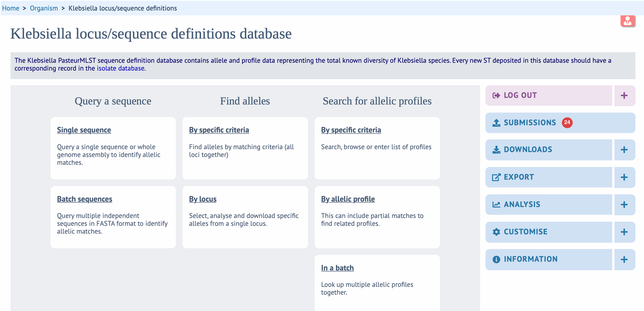Click the Export external-link icon
Screen dimensions: 644x311
point(496,177)
